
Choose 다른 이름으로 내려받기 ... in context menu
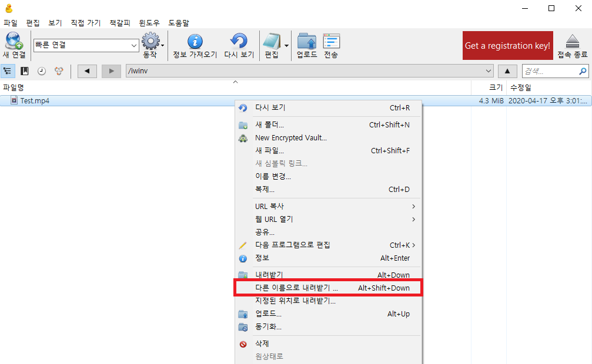(x=328, y=288)
